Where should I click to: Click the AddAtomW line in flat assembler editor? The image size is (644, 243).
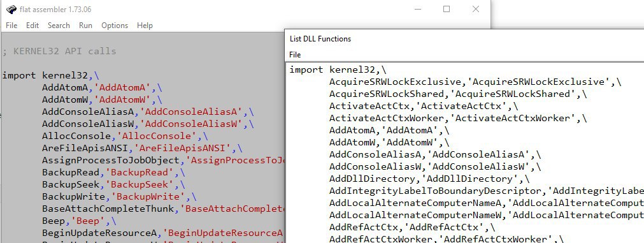103,100
